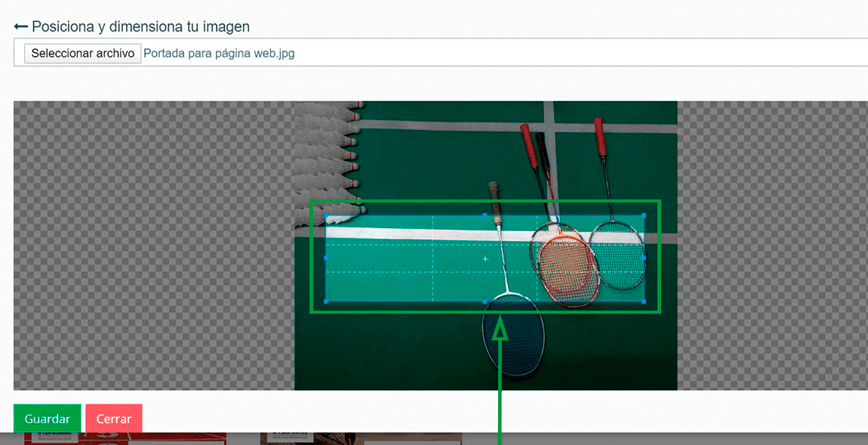This screenshot has width=868, height=445.
Task: Click the bottom-center crop box handle
Action: pos(485,301)
